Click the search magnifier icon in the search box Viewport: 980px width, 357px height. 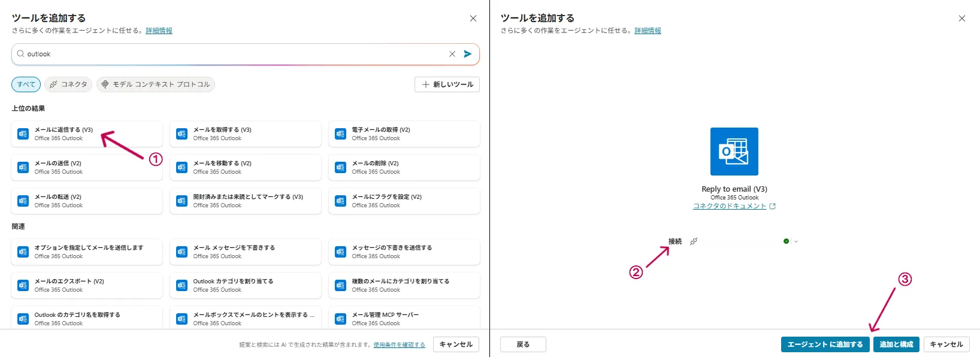pos(21,54)
